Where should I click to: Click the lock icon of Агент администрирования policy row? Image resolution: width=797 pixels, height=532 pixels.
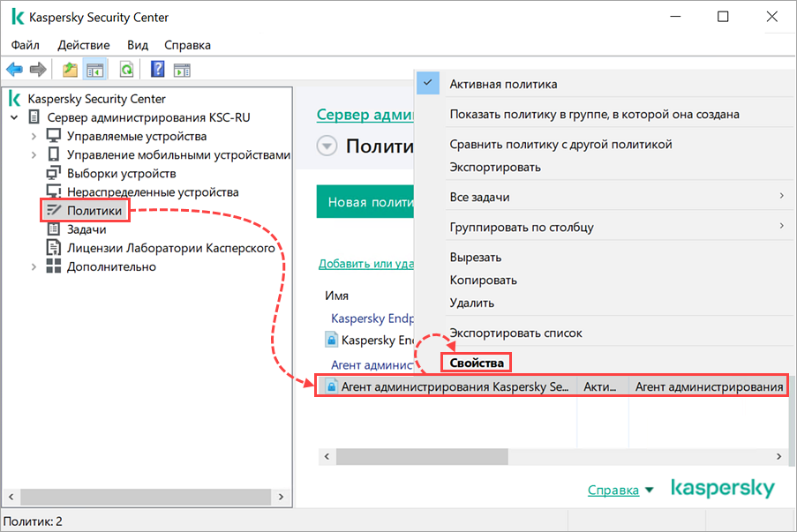[x=331, y=386]
